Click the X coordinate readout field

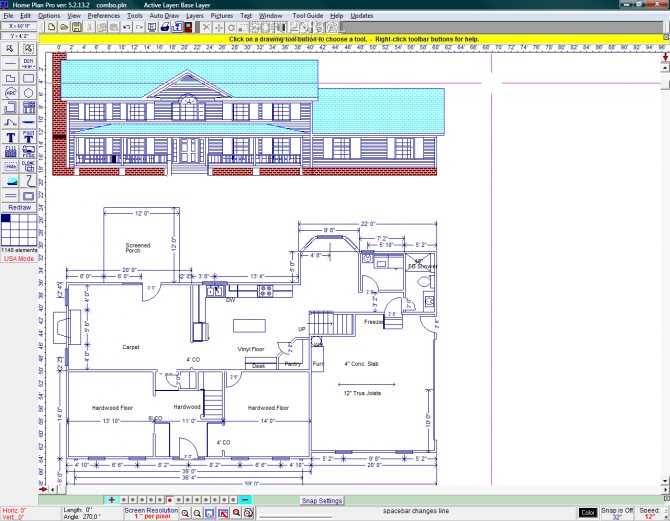[x=19, y=26]
